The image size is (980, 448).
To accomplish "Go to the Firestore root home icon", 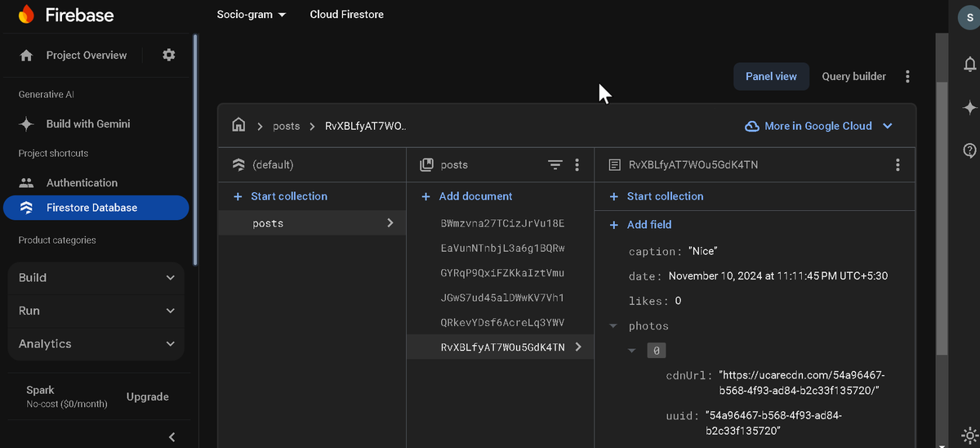I will point(238,125).
